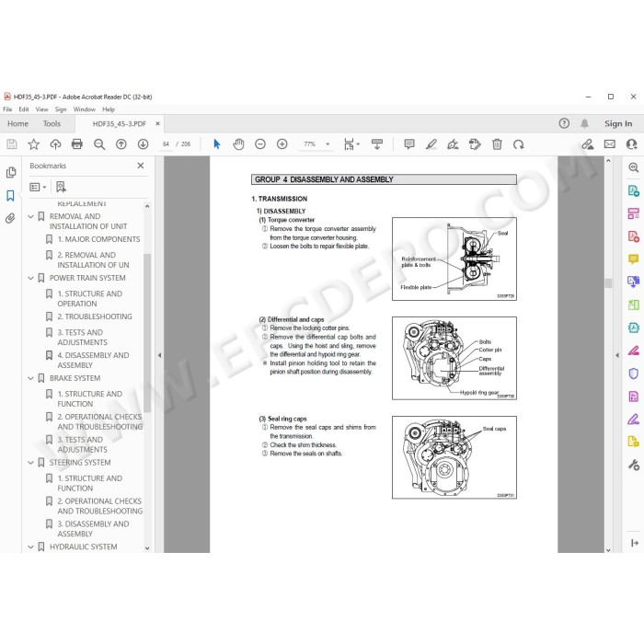Go to the next page
Screen dimensions: 644x644
tap(143, 144)
